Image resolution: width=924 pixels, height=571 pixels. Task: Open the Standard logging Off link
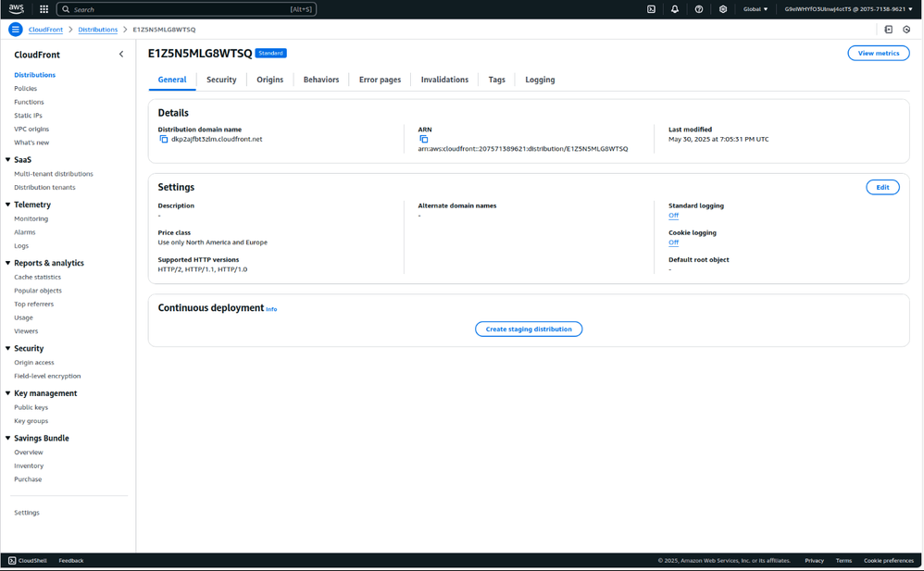(x=673, y=216)
